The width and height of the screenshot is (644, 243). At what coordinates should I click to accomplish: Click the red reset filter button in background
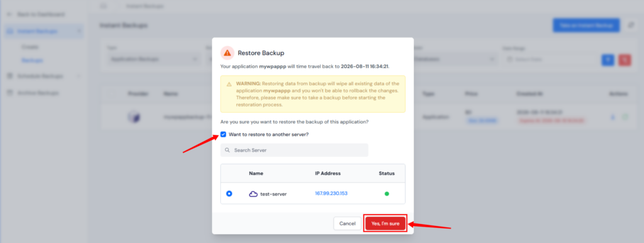pyautogui.click(x=625, y=60)
